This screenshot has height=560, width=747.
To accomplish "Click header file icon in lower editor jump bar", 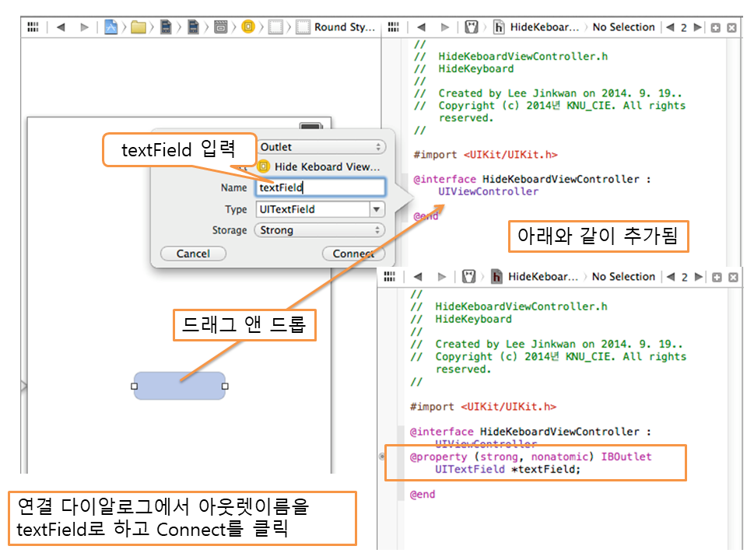I will click(496, 277).
